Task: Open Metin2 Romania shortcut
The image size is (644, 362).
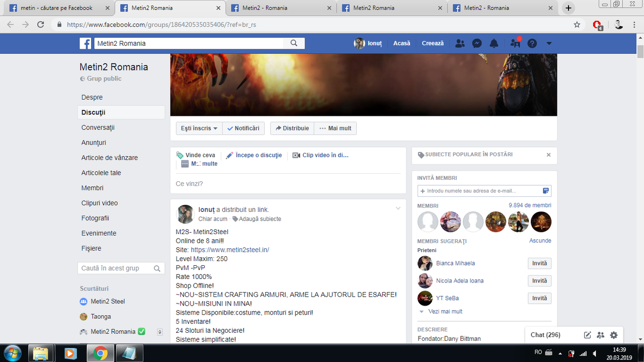Action: coord(113,332)
